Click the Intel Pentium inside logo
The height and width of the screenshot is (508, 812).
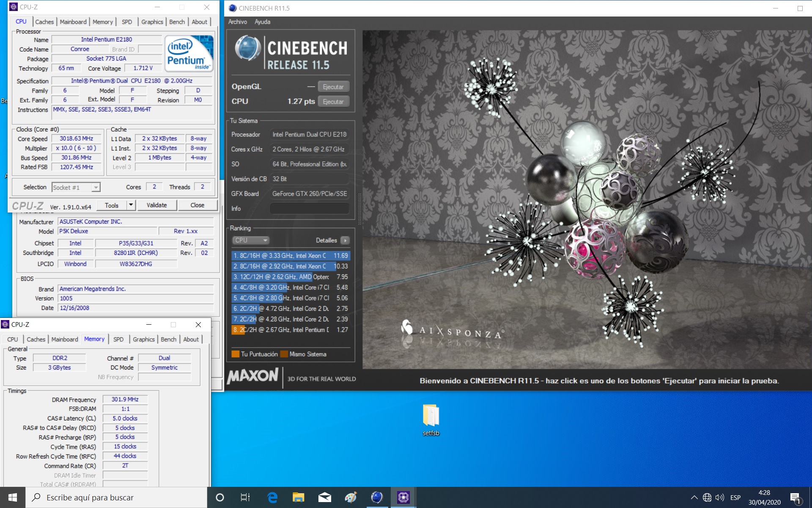pyautogui.click(x=189, y=54)
